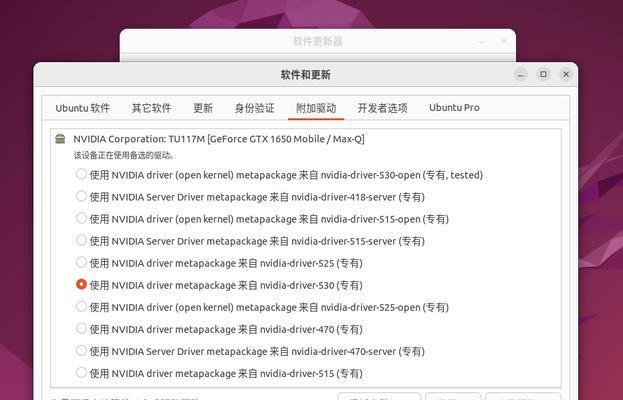Image resolution: width=623 pixels, height=400 pixels.
Task: Switch to the Ubuntu 软件 tab
Action: [x=82, y=108]
